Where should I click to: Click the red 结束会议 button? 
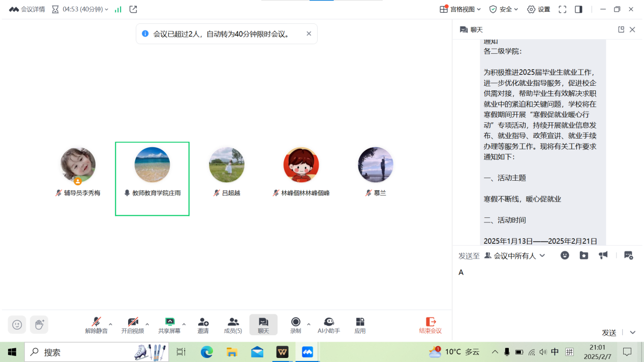[430, 325]
